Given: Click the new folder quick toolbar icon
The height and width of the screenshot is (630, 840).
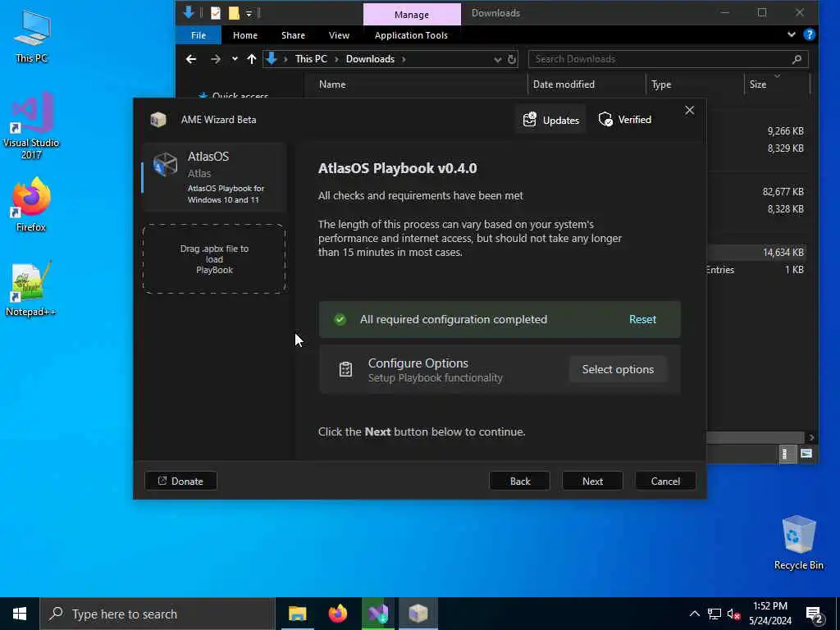Looking at the screenshot, I should pyautogui.click(x=234, y=13).
